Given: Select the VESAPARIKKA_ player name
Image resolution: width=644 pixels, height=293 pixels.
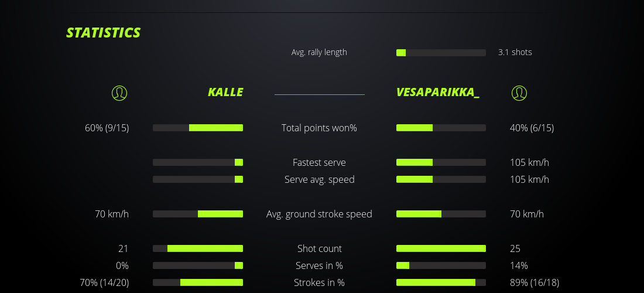Looking at the screenshot, I should click(437, 93).
